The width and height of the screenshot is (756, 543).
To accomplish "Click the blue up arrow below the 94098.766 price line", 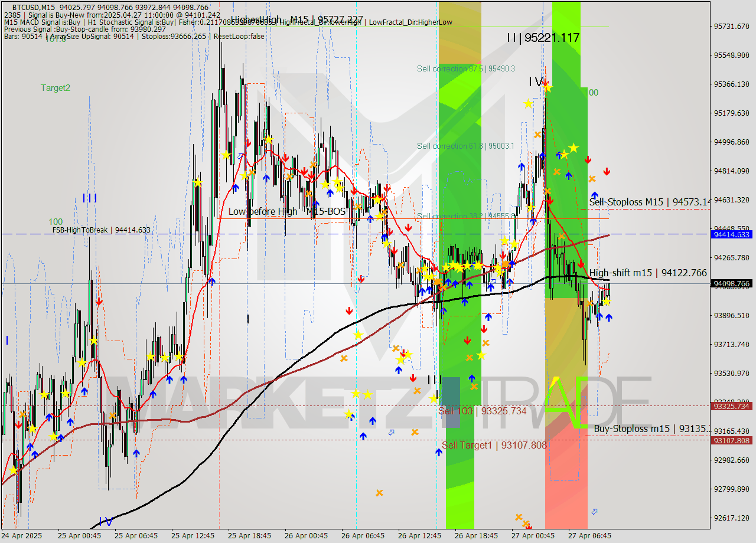I will pyautogui.click(x=610, y=317).
